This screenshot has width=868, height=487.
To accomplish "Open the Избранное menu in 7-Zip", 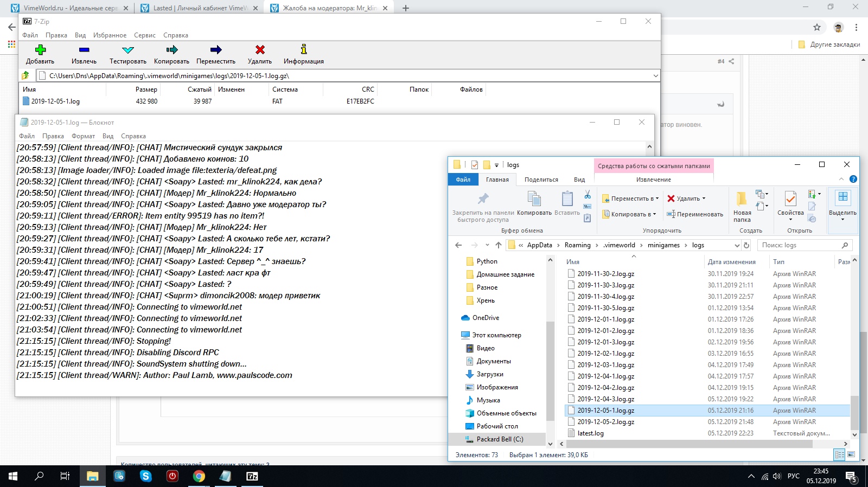I will pos(110,35).
